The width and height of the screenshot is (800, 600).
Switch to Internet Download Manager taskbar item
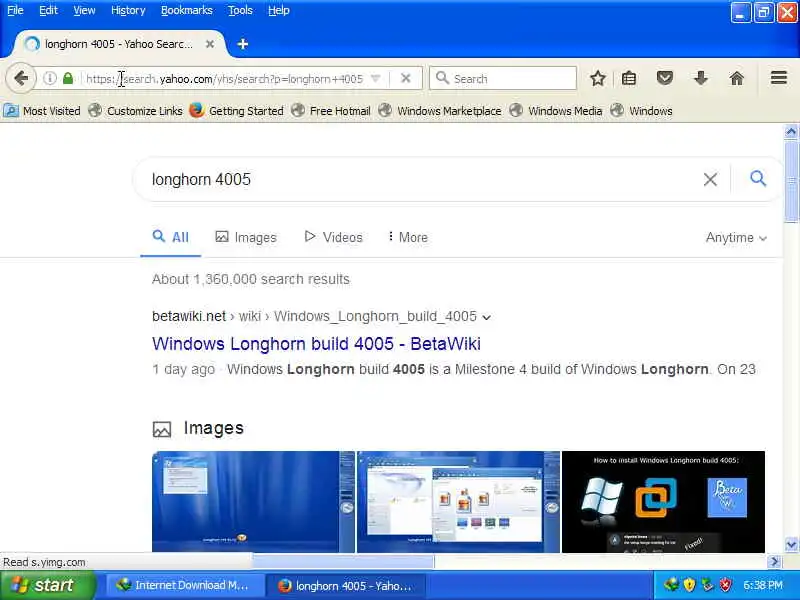tap(184, 585)
